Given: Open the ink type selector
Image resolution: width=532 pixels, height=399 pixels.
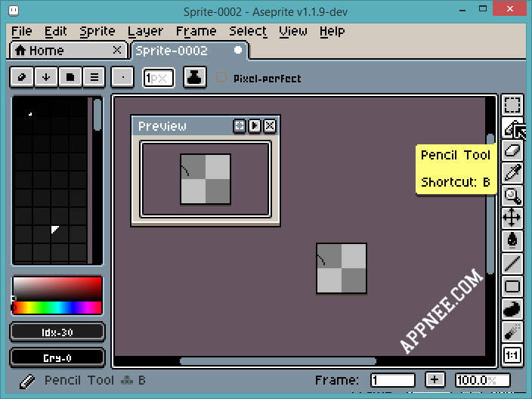Looking at the screenshot, I should point(195,77).
